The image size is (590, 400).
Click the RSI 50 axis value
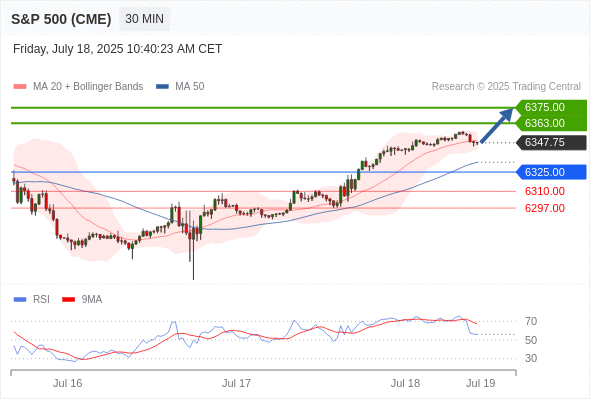[531, 340]
